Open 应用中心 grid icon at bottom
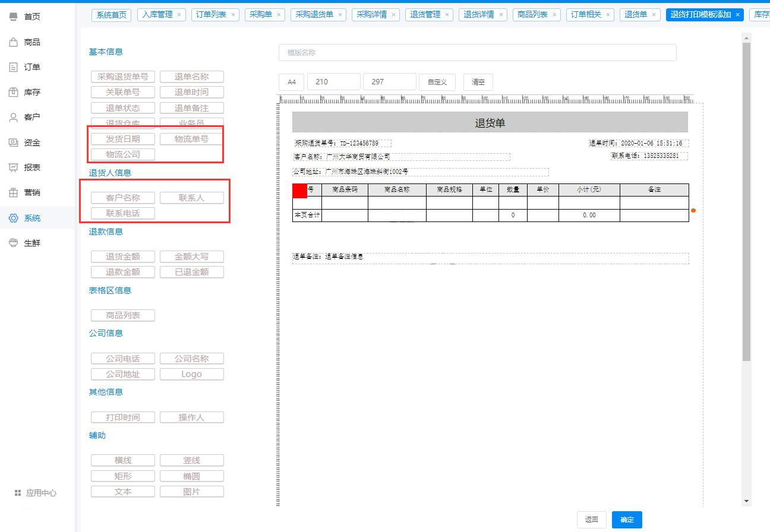 (x=18, y=493)
